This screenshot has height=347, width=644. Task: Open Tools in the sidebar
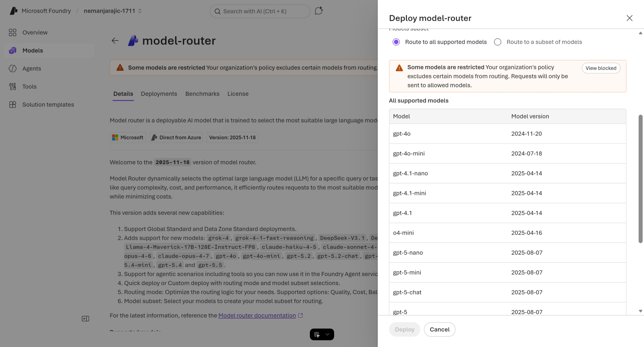pos(49,87)
